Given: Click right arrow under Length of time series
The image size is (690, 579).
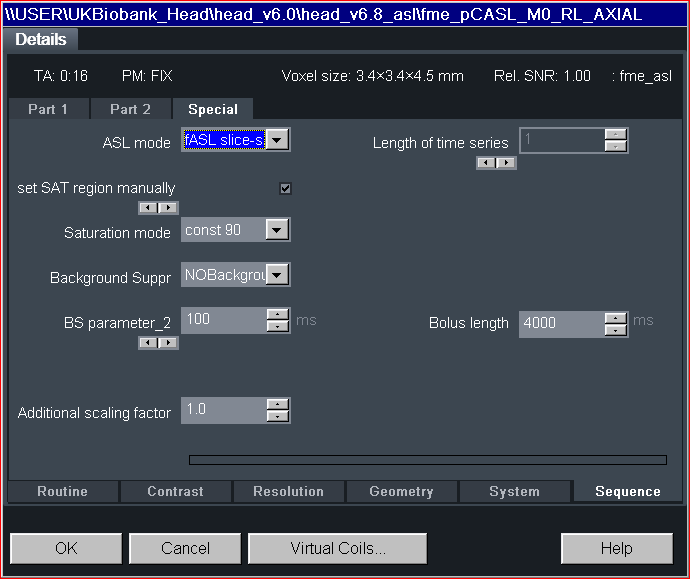Looking at the screenshot, I should click(506, 163).
